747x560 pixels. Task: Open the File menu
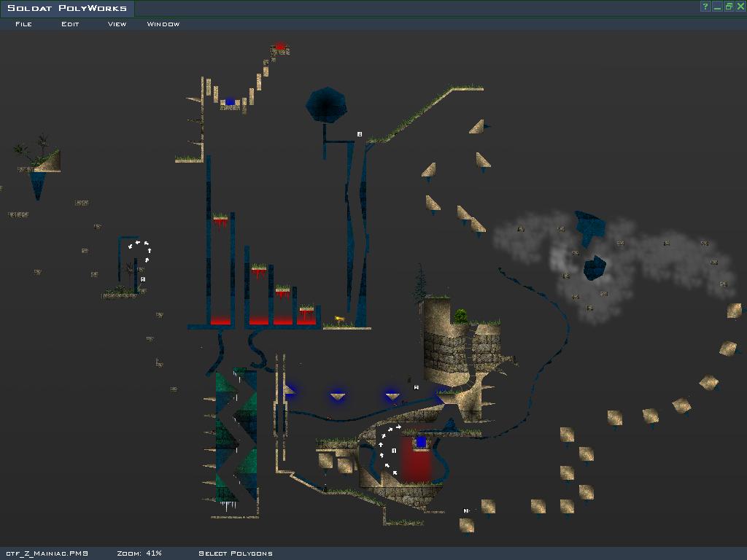click(x=23, y=24)
